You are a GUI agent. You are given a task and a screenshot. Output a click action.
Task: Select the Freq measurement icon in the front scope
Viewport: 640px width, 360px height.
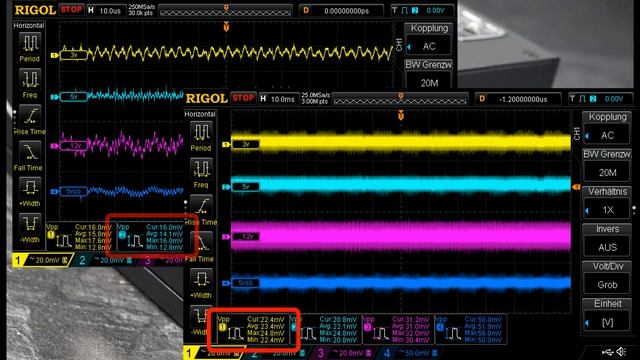pos(201,169)
